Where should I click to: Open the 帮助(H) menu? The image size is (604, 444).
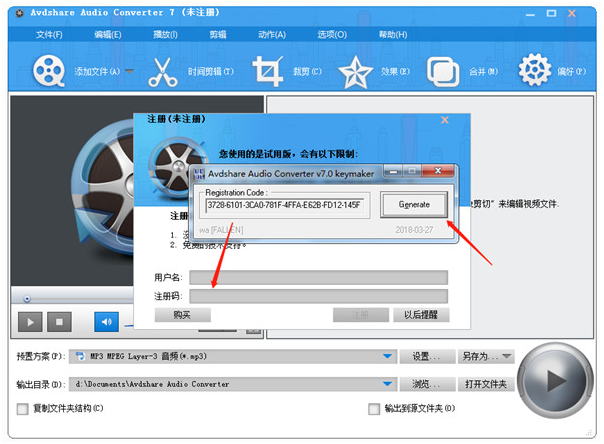[393, 35]
